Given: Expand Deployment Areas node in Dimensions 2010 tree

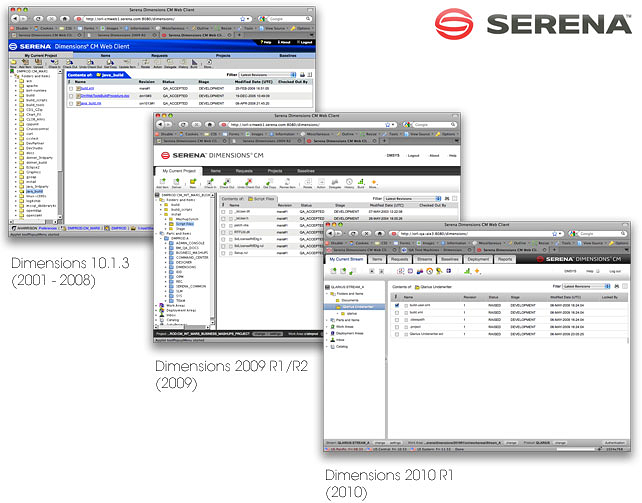Looking at the screenshot, I should pos(327,333).
